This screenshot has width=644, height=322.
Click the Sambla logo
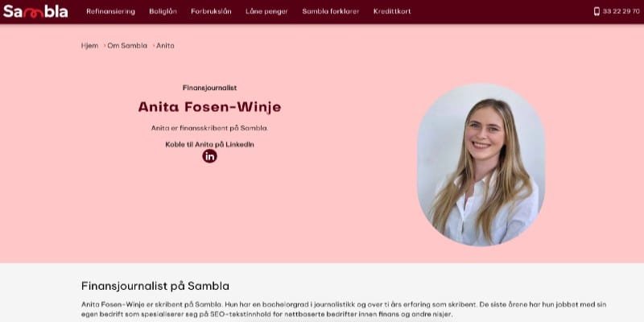pyautogui.click(x=35, y=11)
